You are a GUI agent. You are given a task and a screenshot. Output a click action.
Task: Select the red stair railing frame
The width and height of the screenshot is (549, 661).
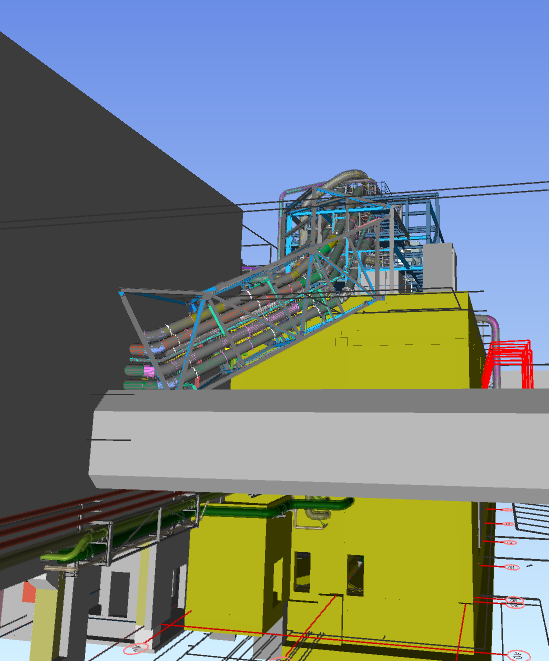(507, 363)
